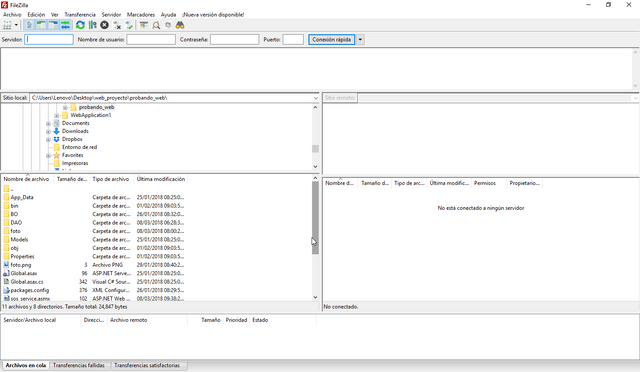This screenshot has height=372, width=640.
Task: Open the Transferencia menu
Action: coord(80,14)
